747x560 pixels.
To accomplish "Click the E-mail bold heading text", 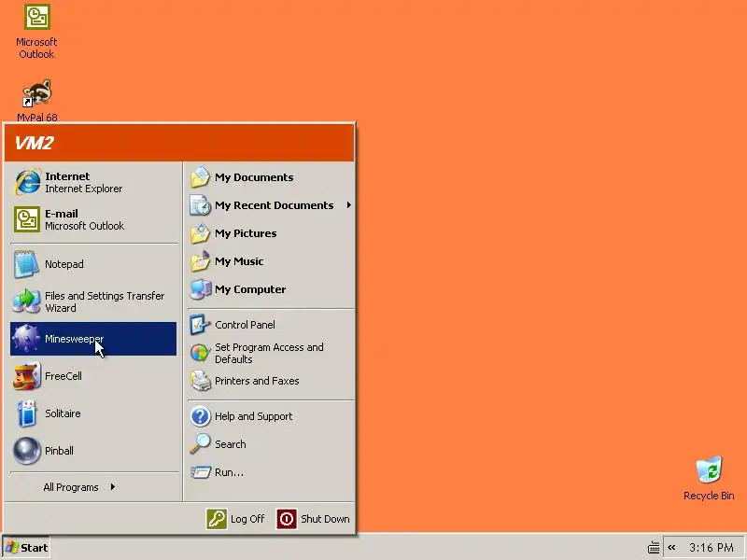I will tap(62, 214).
